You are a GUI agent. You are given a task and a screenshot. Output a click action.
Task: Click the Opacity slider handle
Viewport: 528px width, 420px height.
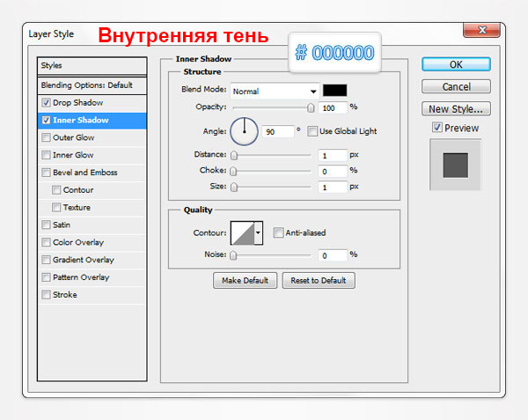(x=312, y=107)
